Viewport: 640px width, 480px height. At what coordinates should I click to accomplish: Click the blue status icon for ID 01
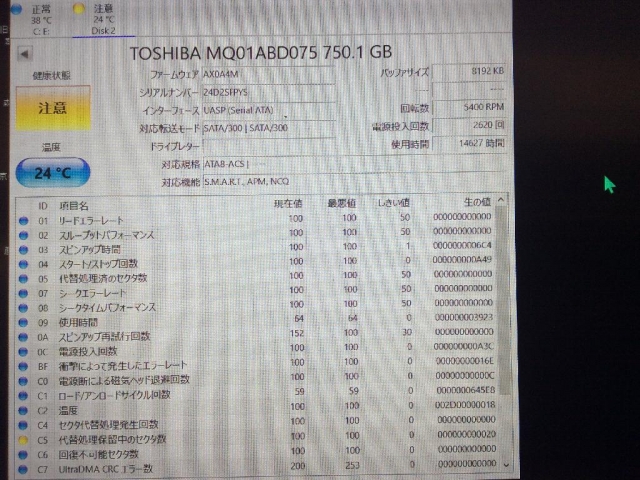(x=24, y=221)
